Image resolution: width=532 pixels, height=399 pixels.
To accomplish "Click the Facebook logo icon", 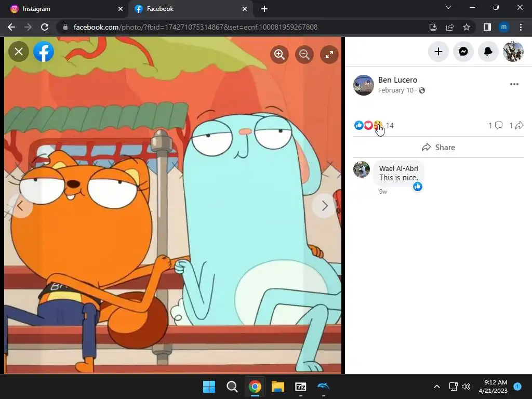I will (x=44, y=51).
